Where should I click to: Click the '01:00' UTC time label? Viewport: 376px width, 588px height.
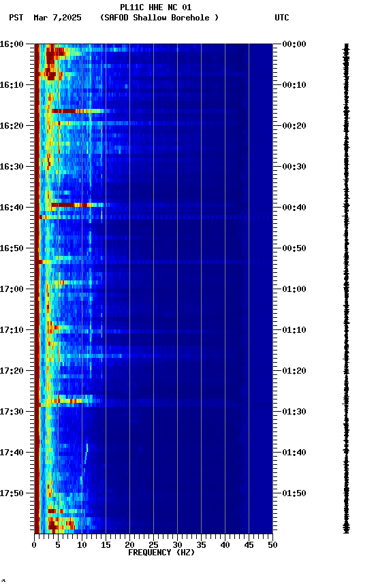(294, 289)
